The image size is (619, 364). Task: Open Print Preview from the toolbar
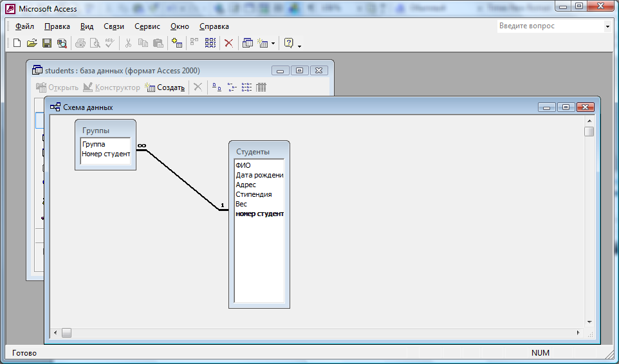[95, 43]
